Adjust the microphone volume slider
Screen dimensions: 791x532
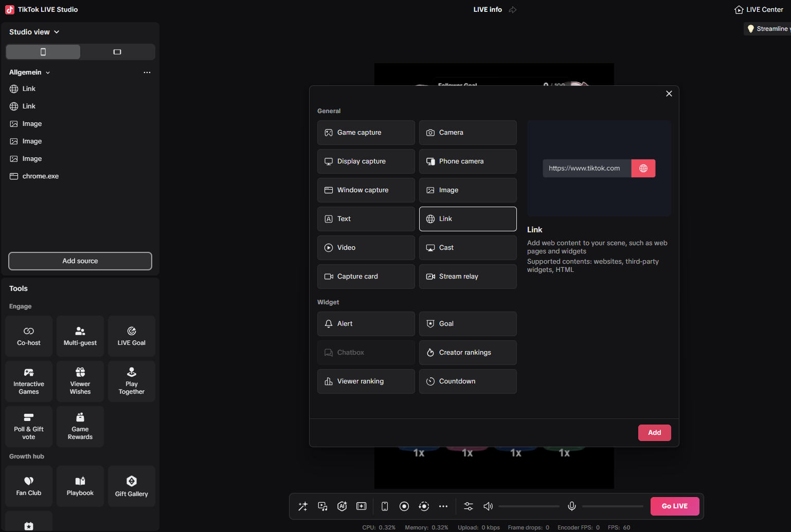pos(613,506)
